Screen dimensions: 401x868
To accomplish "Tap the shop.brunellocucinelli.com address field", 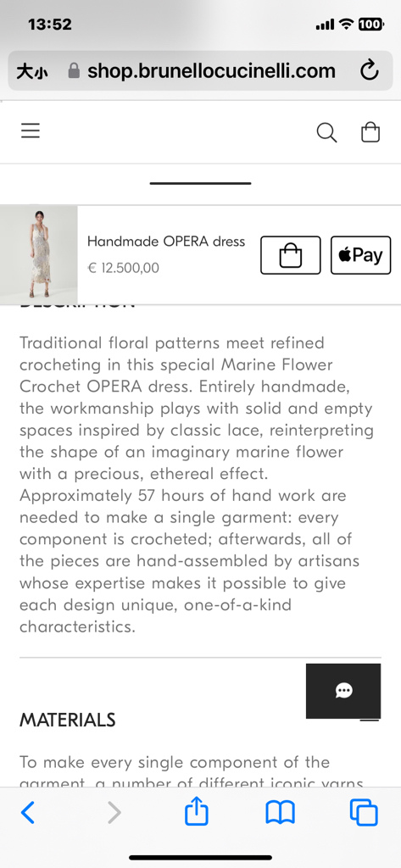I will click(200, 71).
